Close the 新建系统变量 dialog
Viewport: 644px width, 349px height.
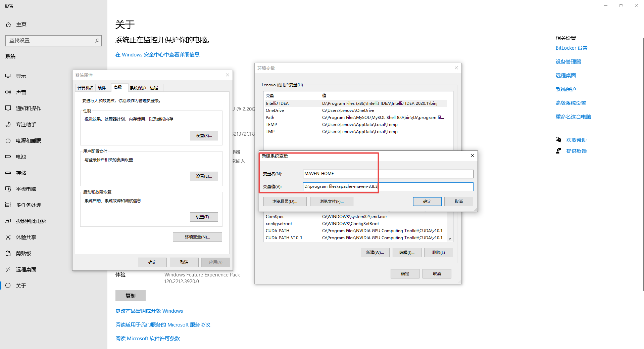click(x=472, y=156)
